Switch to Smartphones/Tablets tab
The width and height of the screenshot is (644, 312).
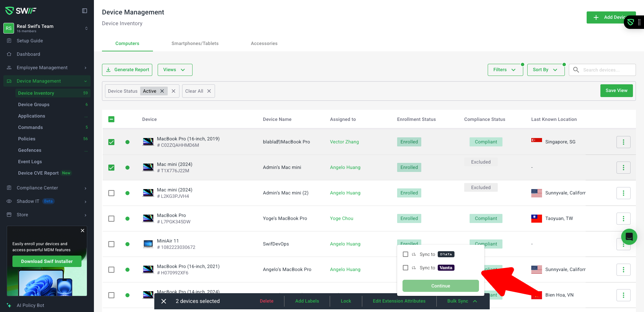point(195,43)
